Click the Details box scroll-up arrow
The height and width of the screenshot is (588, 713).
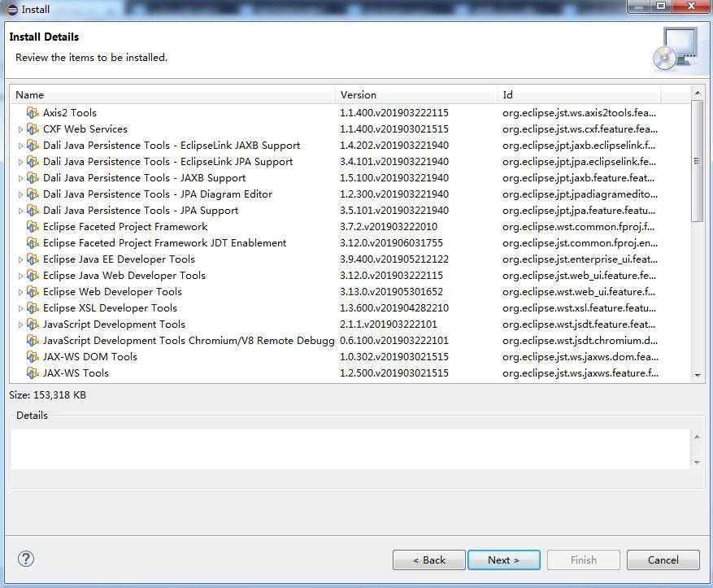pyautogui.click(x=697, y=437)
